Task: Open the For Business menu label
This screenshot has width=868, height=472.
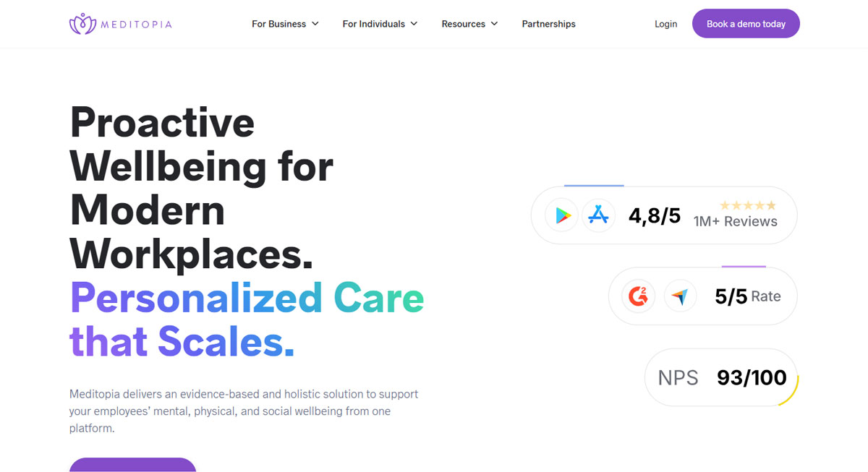Action: point(278,24)
